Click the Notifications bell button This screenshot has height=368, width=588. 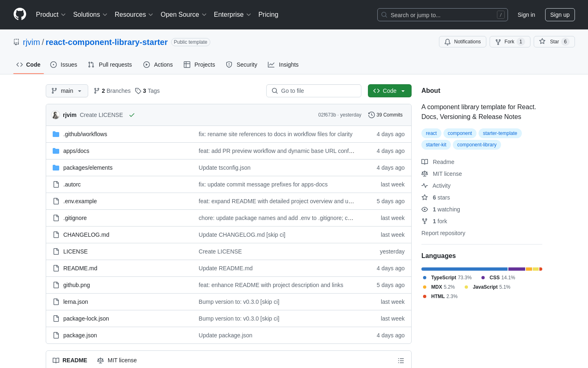point(463,42)
